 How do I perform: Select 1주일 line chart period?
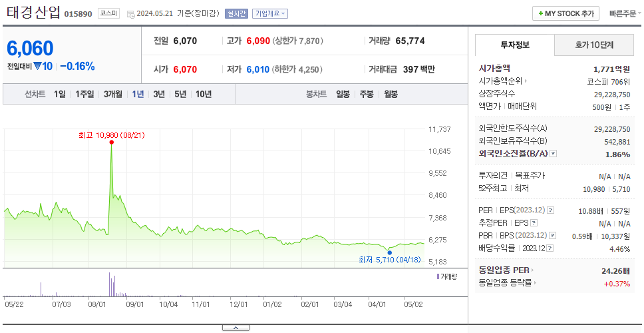coord(84,94)
